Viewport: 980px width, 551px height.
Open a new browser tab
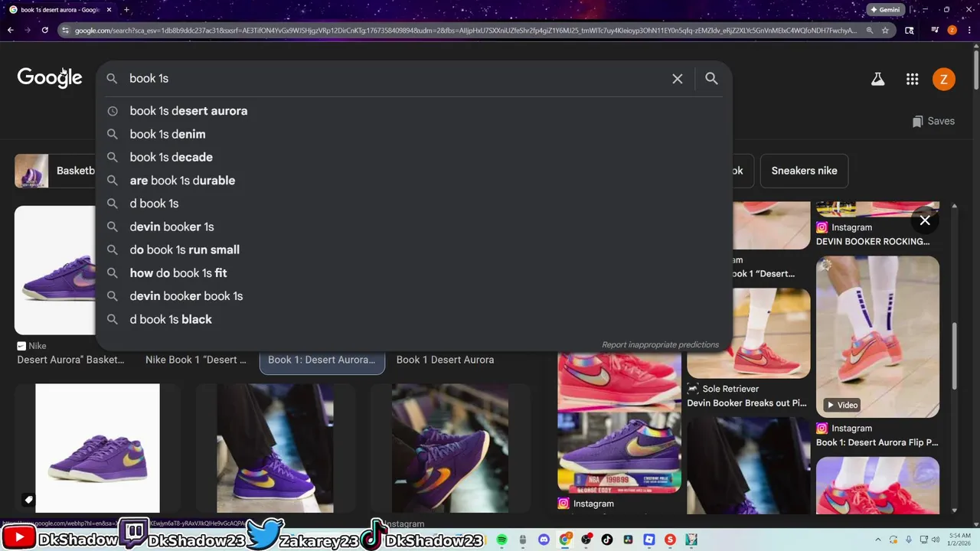coord(126,10)
